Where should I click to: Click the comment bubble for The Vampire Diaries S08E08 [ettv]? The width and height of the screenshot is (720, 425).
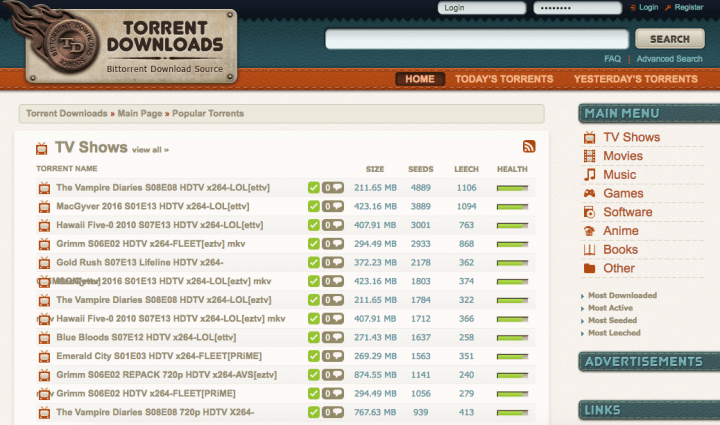point(333,188)
